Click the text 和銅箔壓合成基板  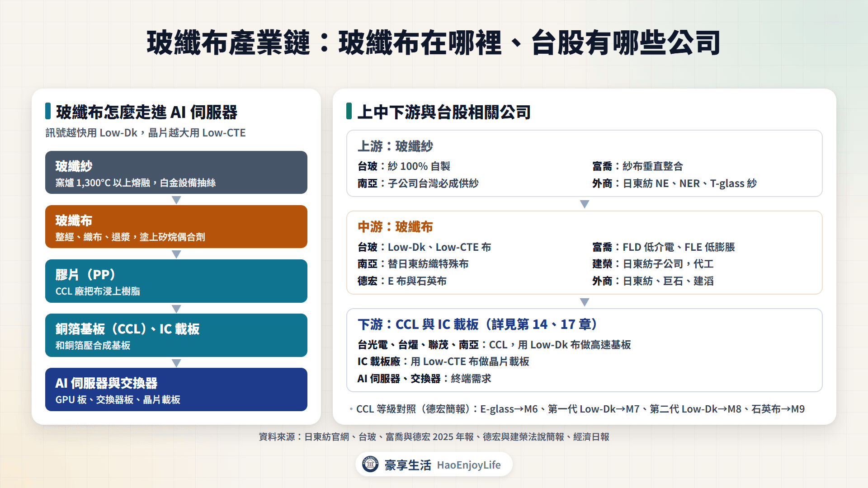[x=93, y=346]
